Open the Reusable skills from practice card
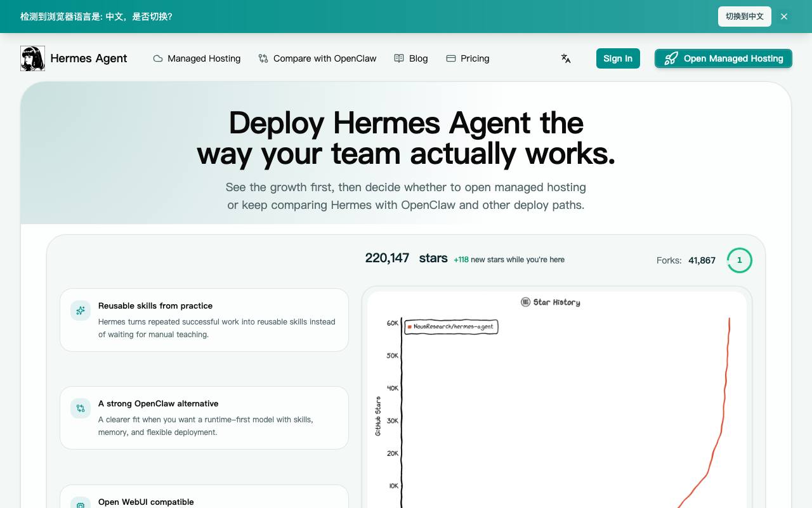The width and height of the screenshot is (812, 508). [x=204, y=320]
